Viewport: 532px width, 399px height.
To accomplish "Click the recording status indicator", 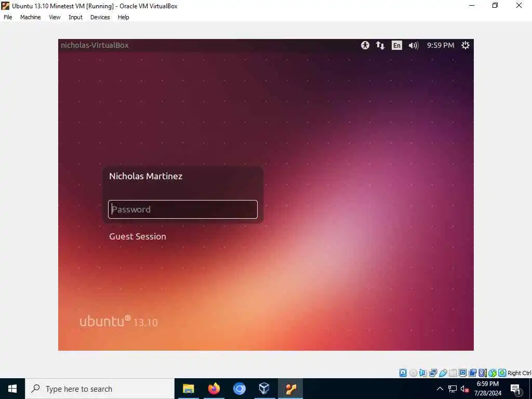I will [x=472, y=373].
